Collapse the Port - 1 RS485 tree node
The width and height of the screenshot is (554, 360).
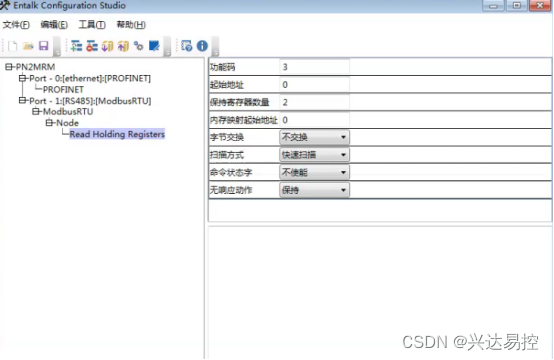[22, 101]
